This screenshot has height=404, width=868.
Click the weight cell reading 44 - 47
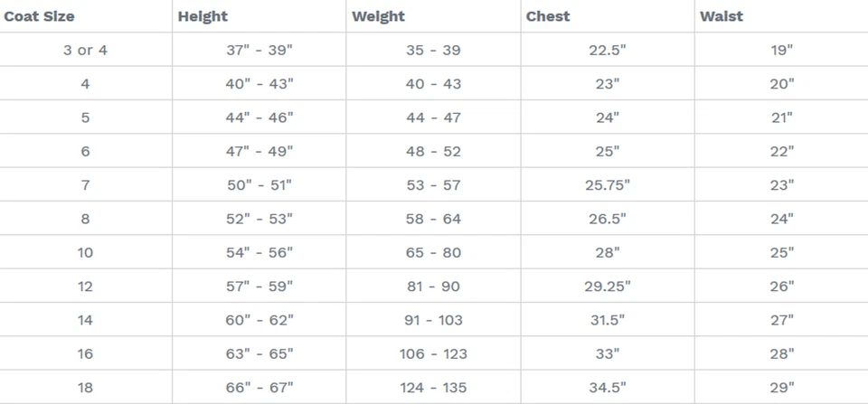pos(433,117)
